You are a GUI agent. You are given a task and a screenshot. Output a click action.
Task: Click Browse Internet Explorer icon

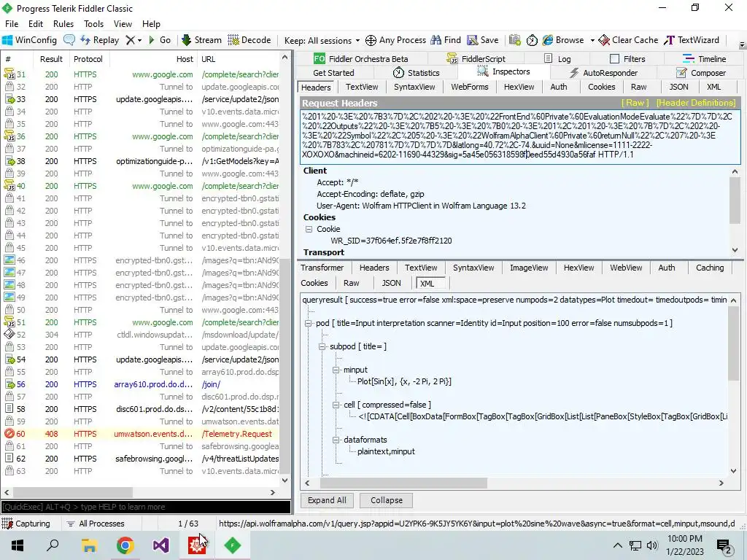pos(548,40)
